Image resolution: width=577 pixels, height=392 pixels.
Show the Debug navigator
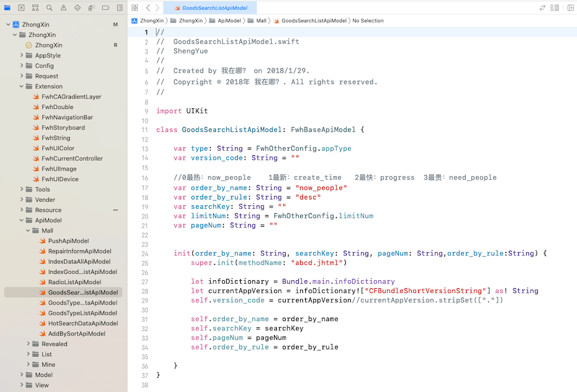(x=92, y=7)
